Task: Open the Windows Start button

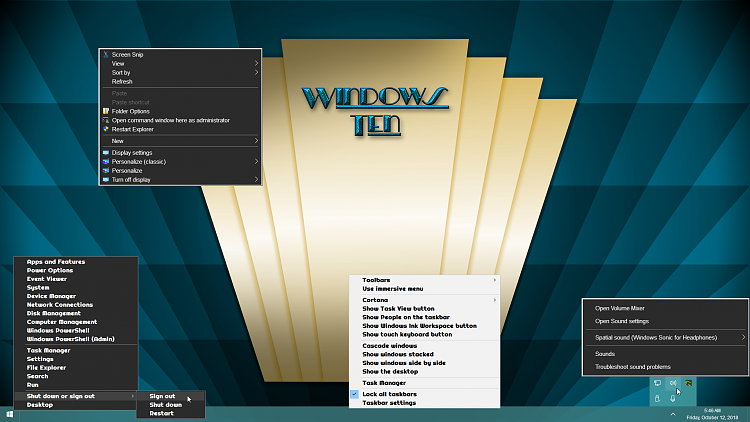Action: (x=10, y=414)
